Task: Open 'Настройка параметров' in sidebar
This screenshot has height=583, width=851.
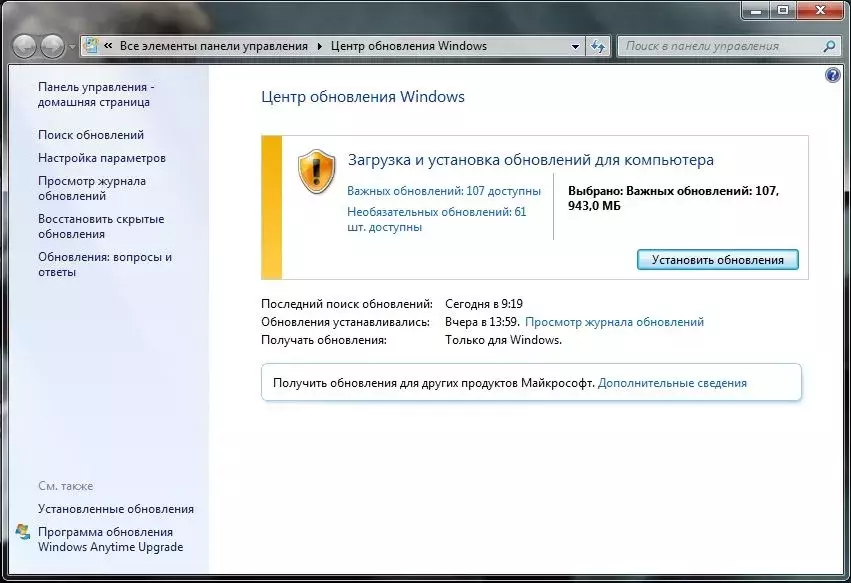Action: tap(102, 158)
